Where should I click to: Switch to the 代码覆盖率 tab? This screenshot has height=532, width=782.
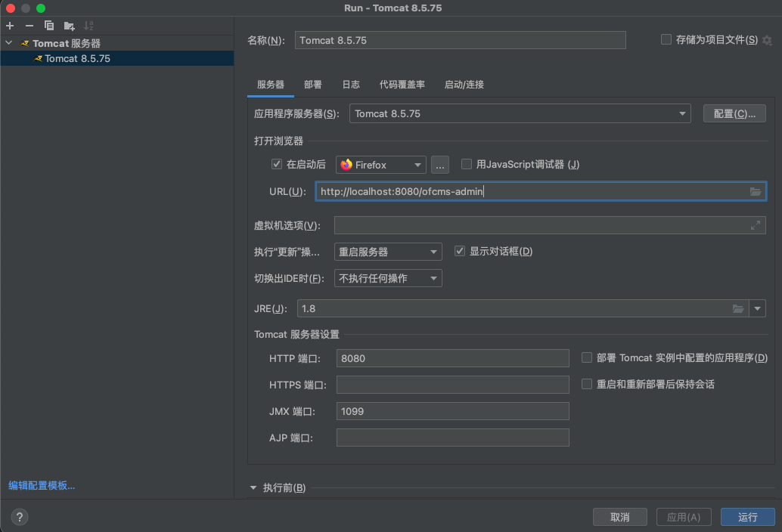click(x=402, y=85)
